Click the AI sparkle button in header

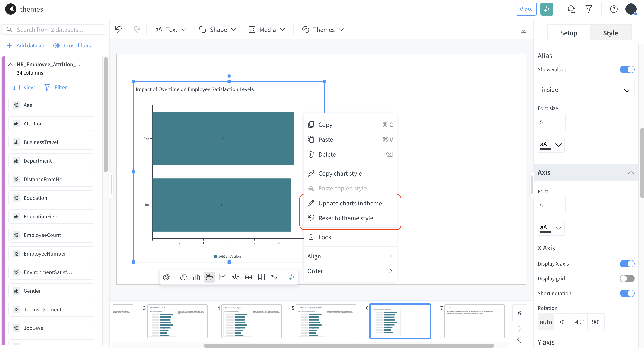pyautogui.click(x=546, y=9)
